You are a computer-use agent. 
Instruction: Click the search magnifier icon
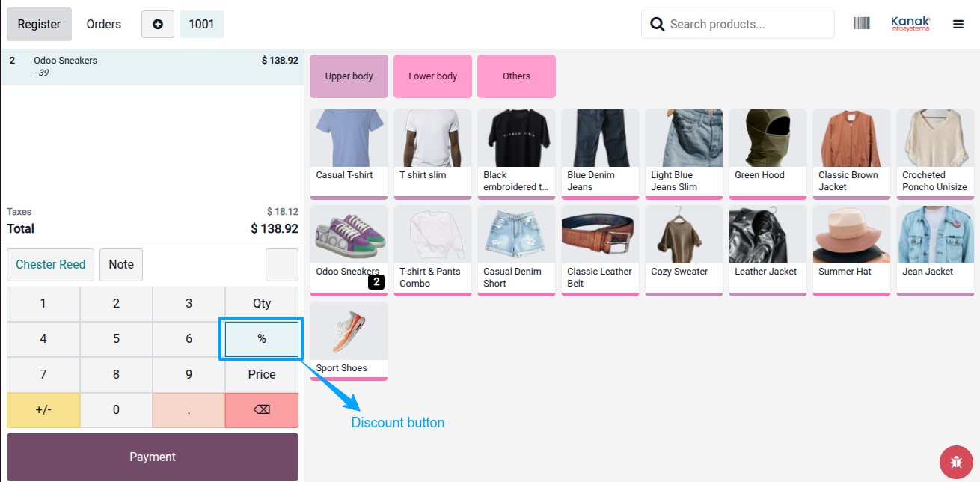pos(658,24)
